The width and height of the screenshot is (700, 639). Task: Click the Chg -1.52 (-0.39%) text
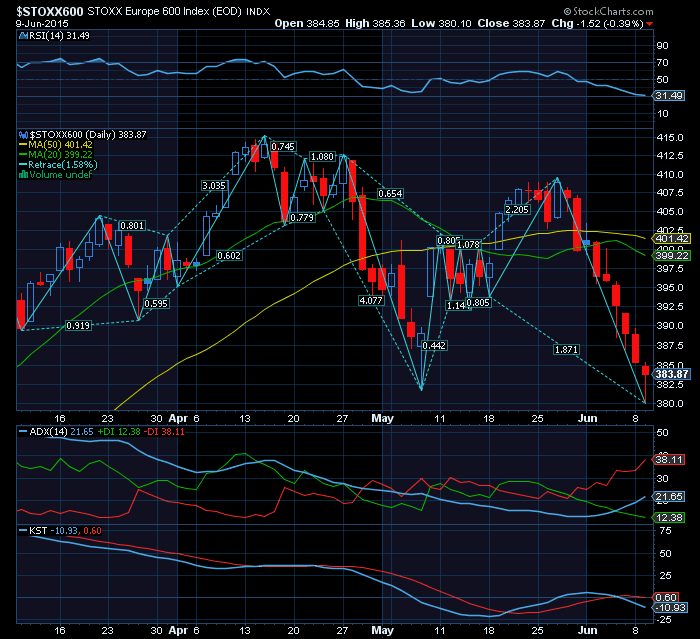(x=597, y=23)
